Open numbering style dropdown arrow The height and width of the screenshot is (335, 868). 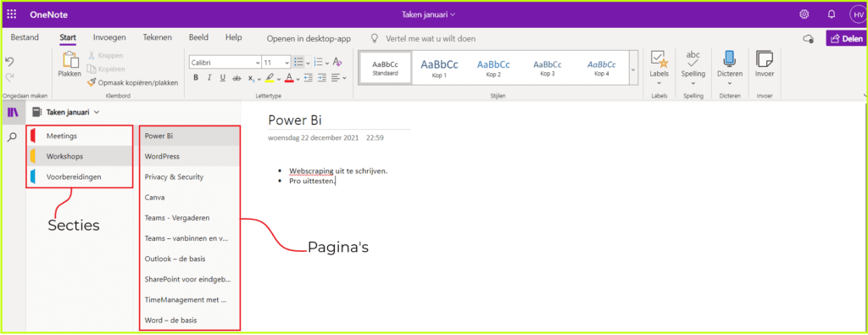click(327, 63)
